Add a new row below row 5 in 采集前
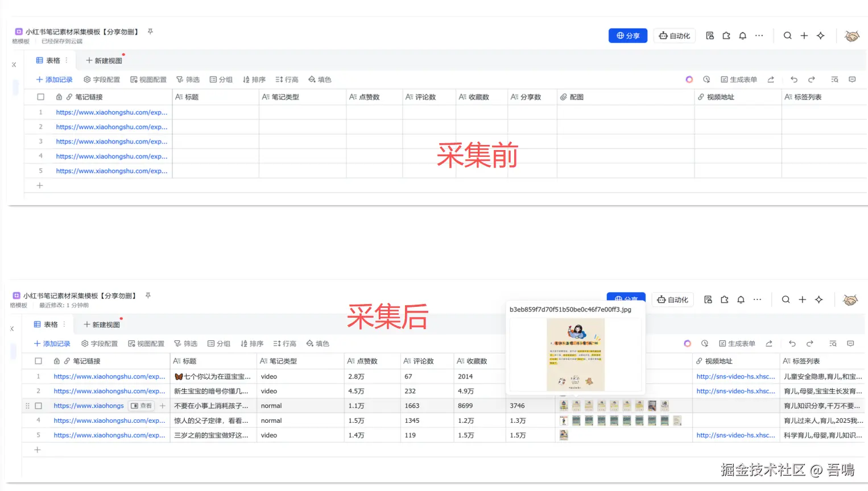 pyautogui.click(x=40, y=185)
